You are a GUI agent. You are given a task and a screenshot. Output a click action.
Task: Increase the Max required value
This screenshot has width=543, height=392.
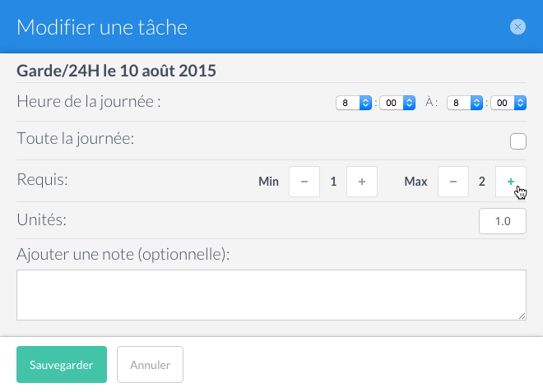(x=511, y=182)
